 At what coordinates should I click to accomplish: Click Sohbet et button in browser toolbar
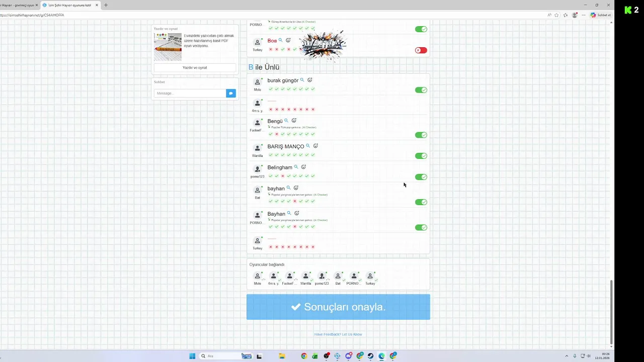click(601, 15)
